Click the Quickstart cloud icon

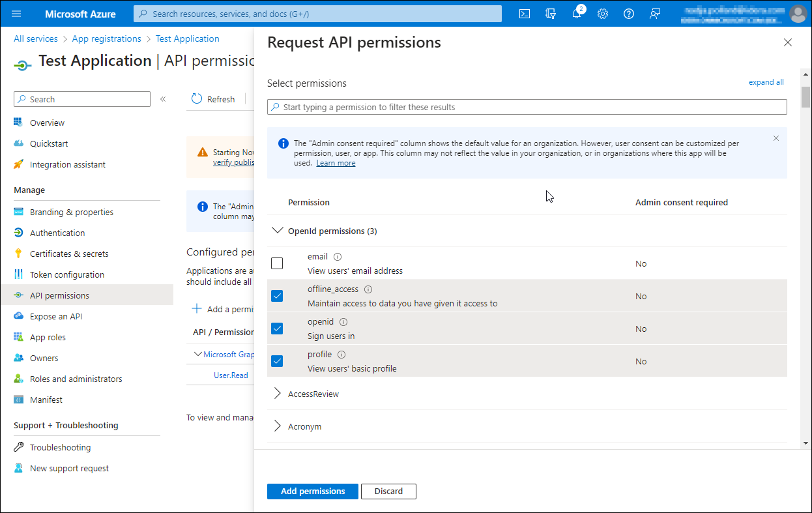click(18, 143)
